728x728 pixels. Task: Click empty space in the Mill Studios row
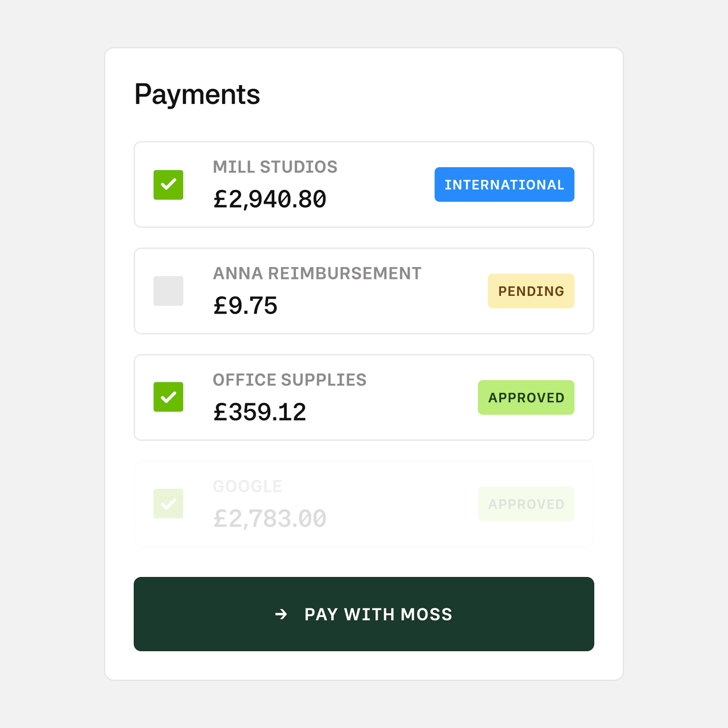[x=384, y=185]
